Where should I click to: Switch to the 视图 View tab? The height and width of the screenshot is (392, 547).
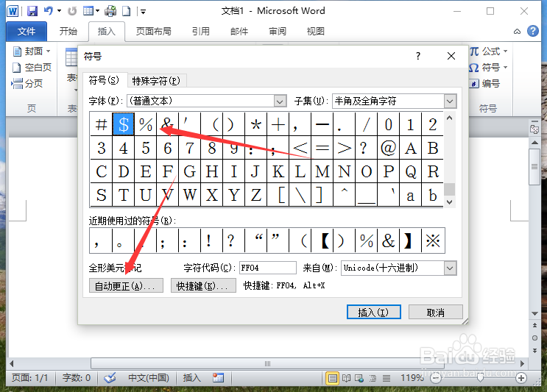click(x=316, y=32)
